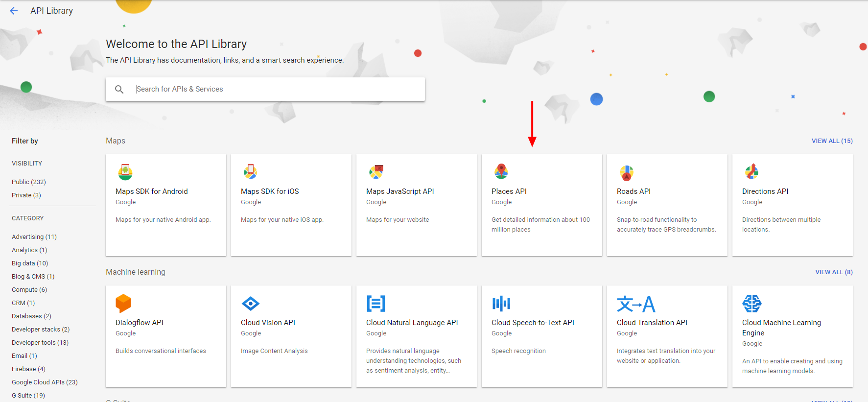Click 'Get detailed information about 100 million places' text
868x402 pixels.
540,225
